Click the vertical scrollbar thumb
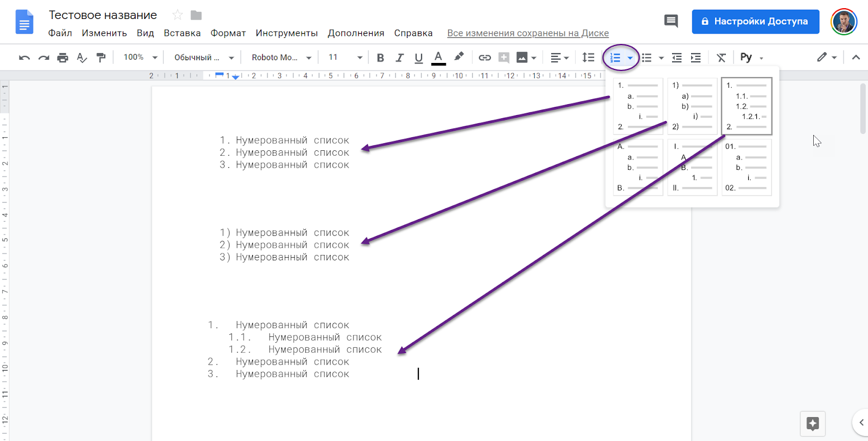 pyautogui.click(x=863, y=108)
